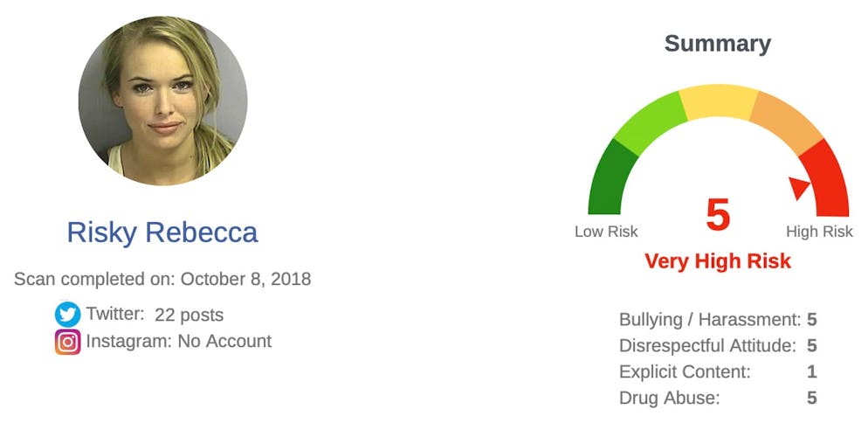Open the Explicit Content score row
Image resolution: width=868 pixels, height=423 pixels.
tap(718, 372)
